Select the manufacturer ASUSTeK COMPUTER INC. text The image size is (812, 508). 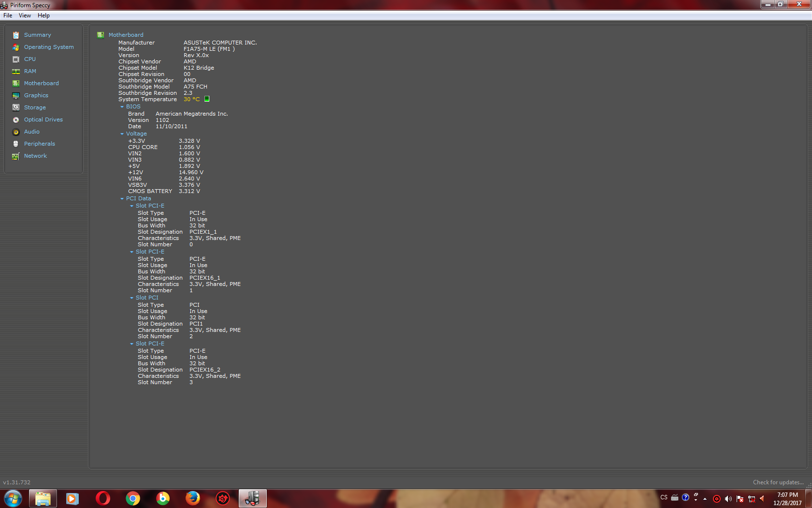[220, 43]
